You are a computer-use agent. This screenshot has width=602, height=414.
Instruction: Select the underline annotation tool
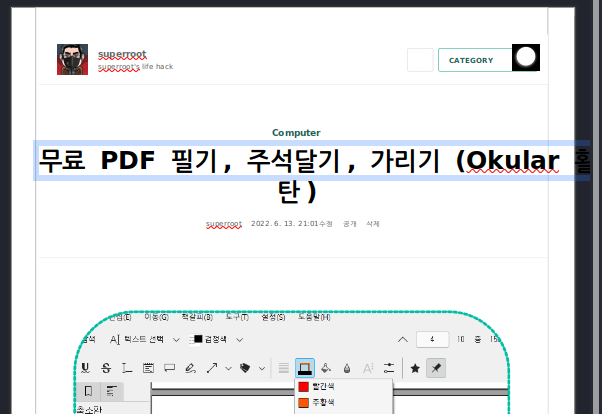(x=85, y=368)
